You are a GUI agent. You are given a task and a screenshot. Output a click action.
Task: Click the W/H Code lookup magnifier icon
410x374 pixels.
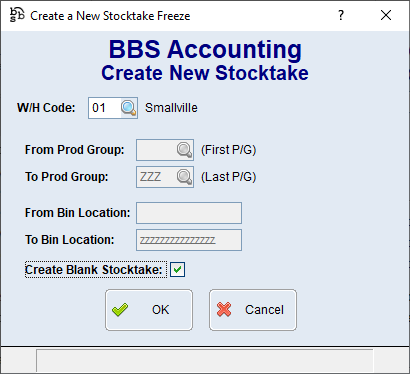[x=129, y=108]
